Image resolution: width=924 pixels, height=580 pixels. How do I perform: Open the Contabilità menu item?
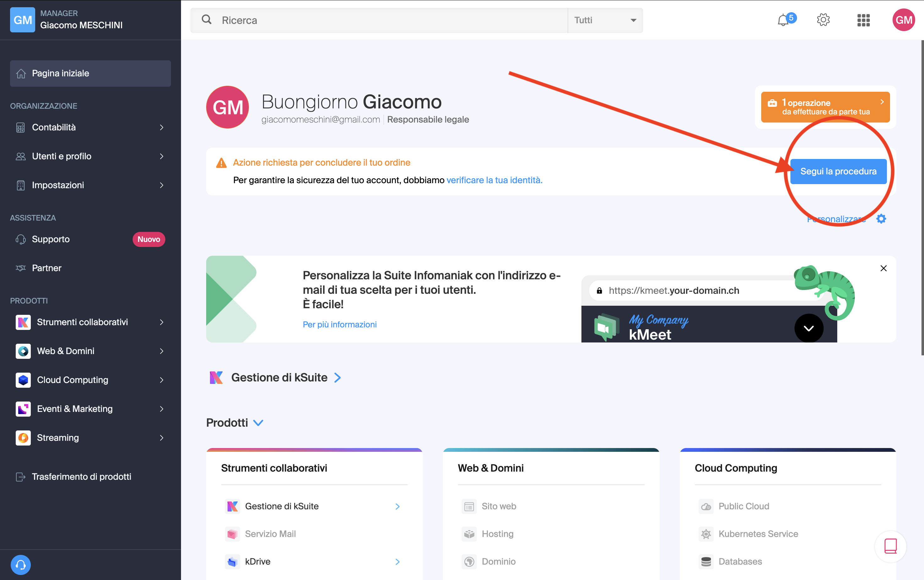point(91,127)
